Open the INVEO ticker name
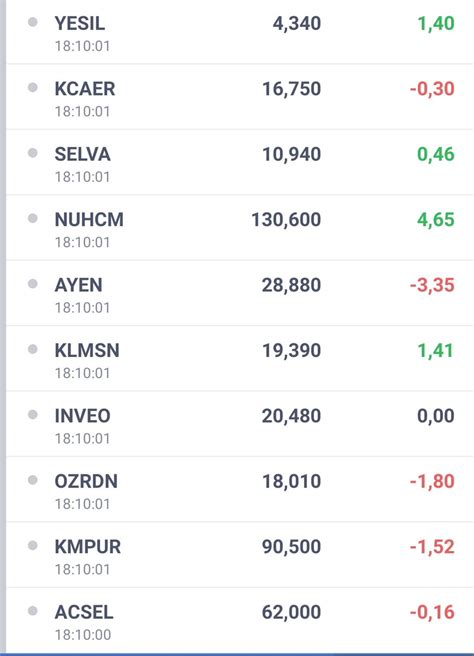Viewport: 474px width, 656px height. click(x=83, y=416)
